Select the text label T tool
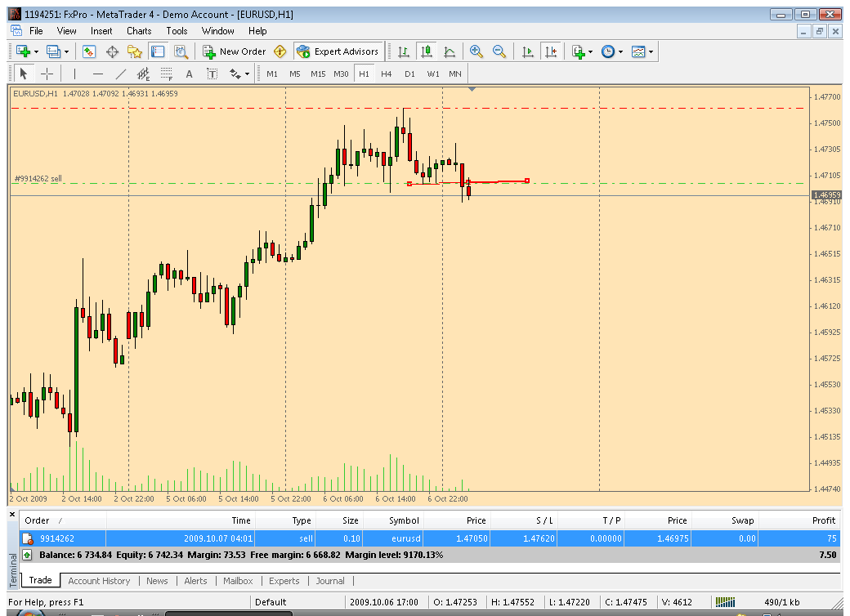Screen dimensions: 850x616 point(212,74)
